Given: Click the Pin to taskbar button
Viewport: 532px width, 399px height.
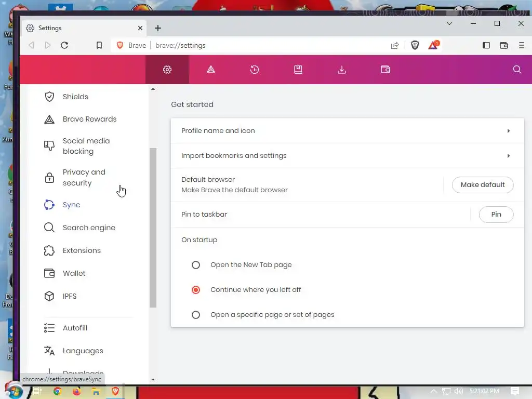Looking at the screenshot, I should coord(496,215).
